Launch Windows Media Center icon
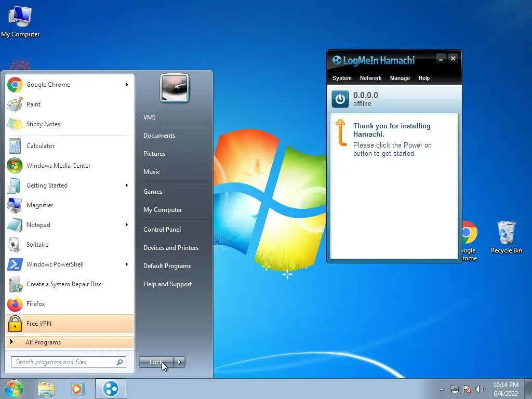Viewport: 532px width, 399px height. [x=15, y=166]
